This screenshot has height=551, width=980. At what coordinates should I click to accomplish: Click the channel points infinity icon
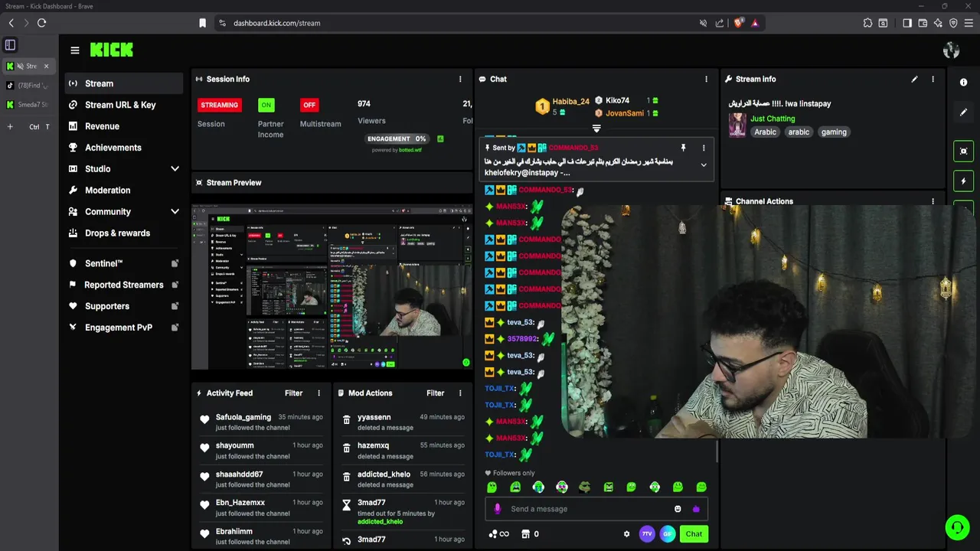pyautogui.click(x=498, y=534)
